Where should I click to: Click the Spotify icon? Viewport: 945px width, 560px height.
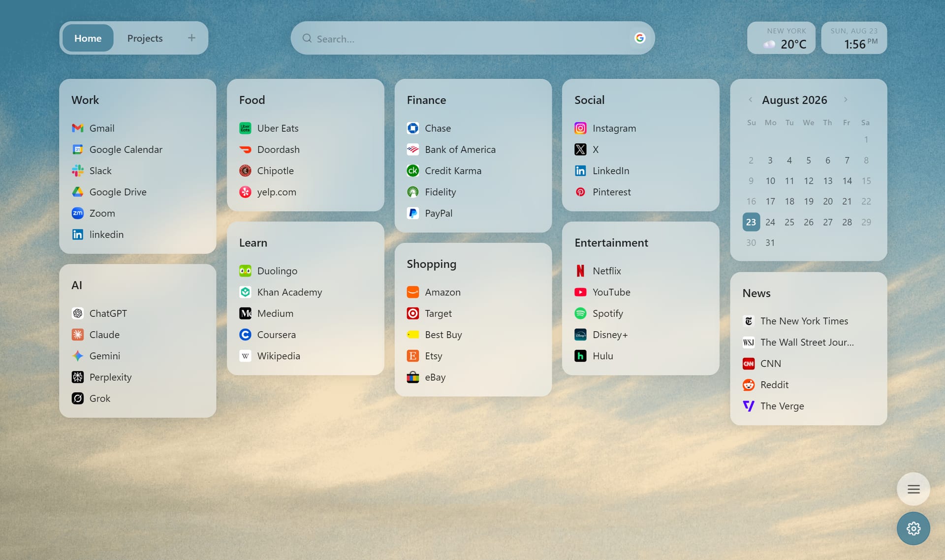pos(580,313)
